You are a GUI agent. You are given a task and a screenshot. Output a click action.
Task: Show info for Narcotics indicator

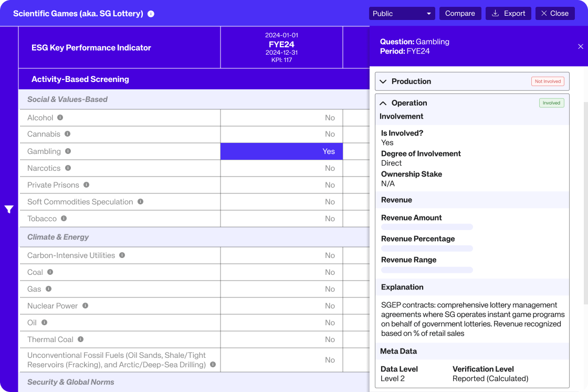click(68, 168)
